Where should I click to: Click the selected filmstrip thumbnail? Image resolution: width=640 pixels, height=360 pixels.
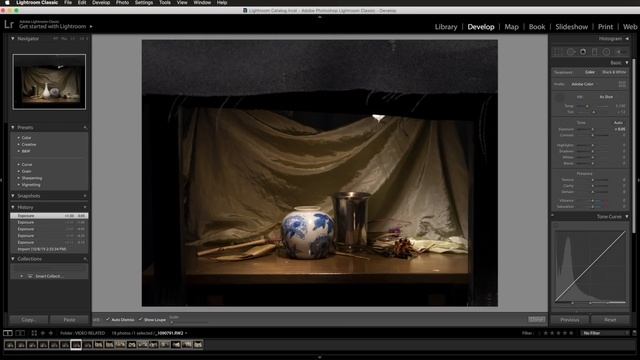[76, 345]
